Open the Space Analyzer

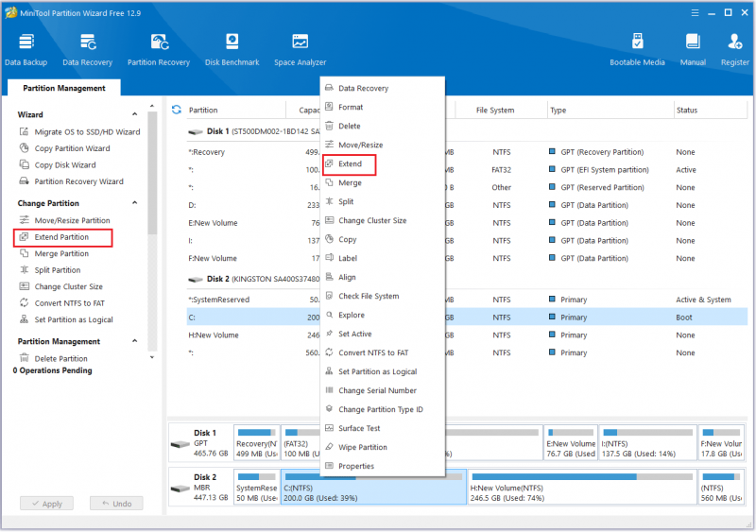point(300,50)
